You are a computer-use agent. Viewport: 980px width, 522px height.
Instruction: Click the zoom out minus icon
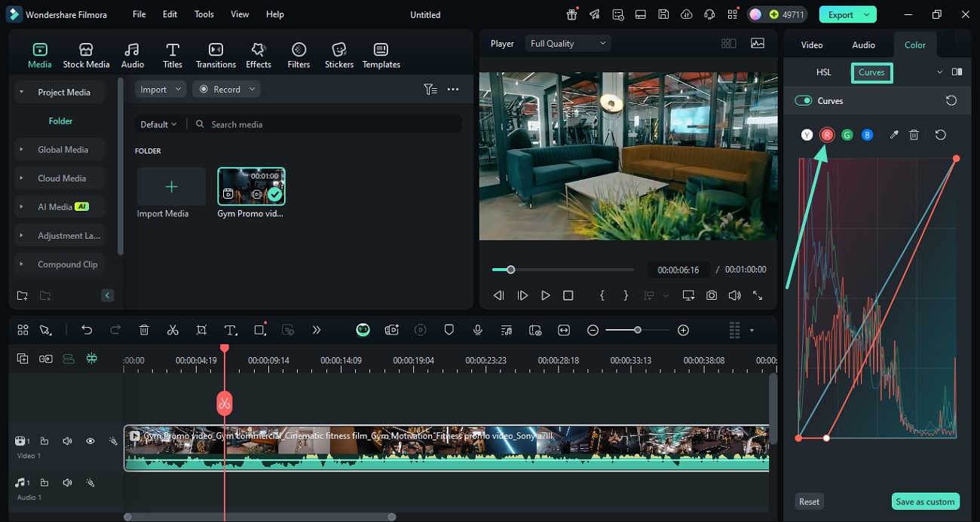pyautogui.click(x=593, y=330)
